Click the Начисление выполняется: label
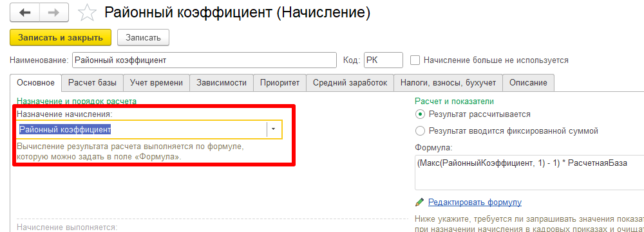This screenshot has height=232, width=644. coord(67,227)
